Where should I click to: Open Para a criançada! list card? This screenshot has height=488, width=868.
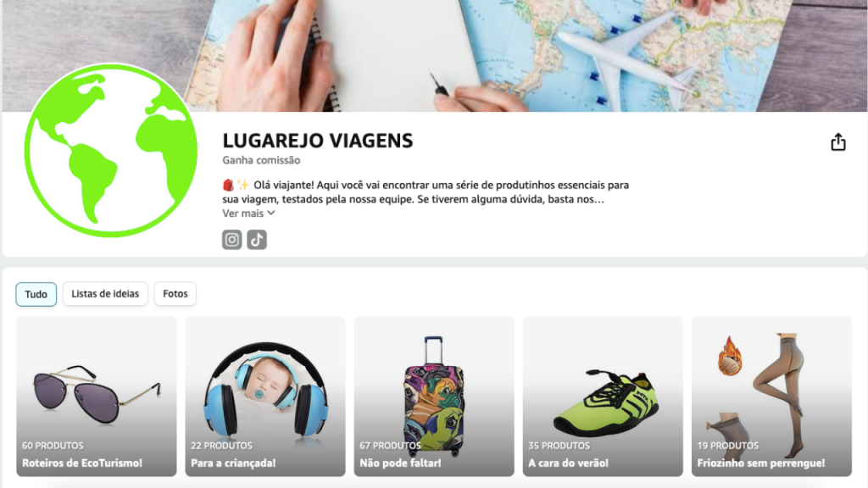pos(265,396)
